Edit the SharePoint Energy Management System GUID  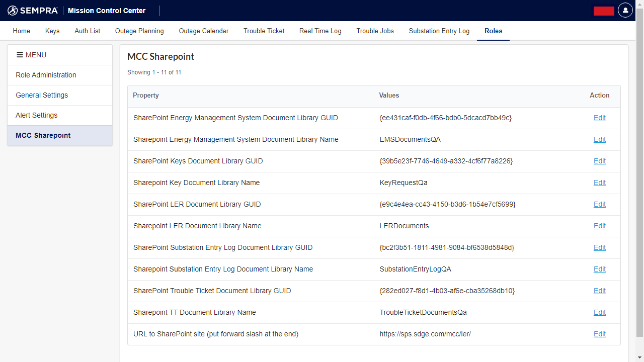pos(599,118)
